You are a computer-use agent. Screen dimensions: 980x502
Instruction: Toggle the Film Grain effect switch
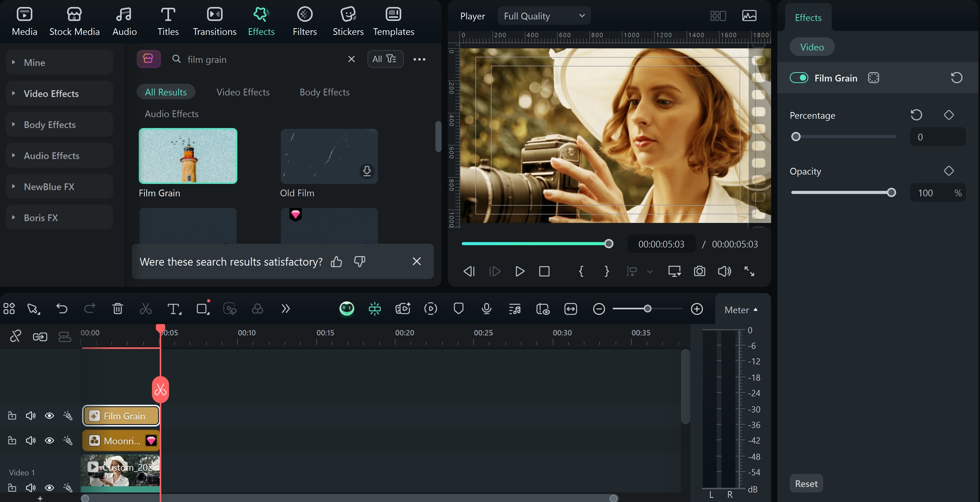(x=799, y=78)
